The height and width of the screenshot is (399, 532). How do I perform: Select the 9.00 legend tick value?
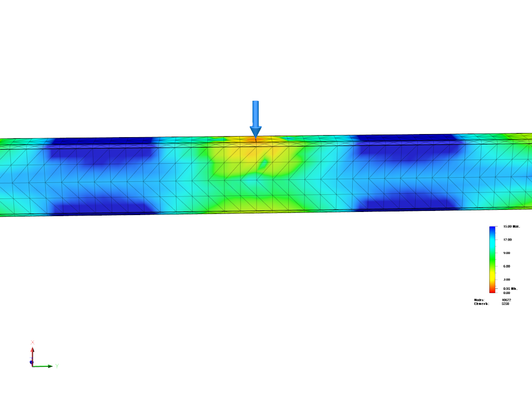[507, 253]
